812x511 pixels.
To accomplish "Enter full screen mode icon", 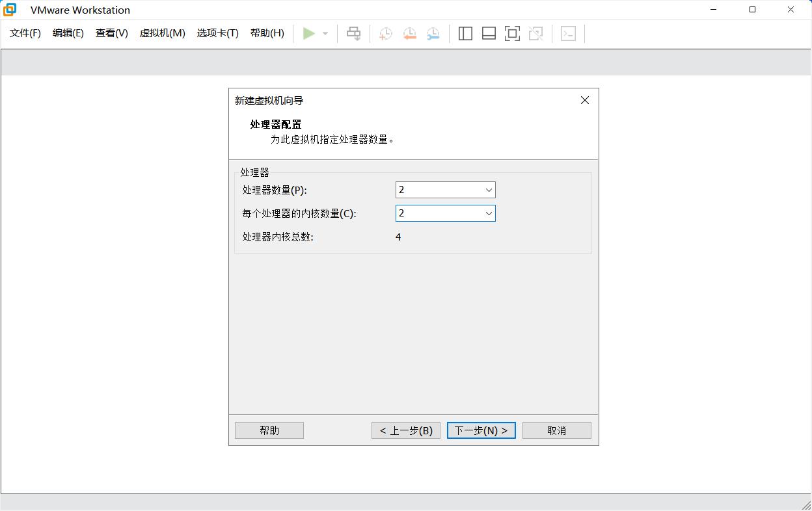I will [x=512, y=34].
